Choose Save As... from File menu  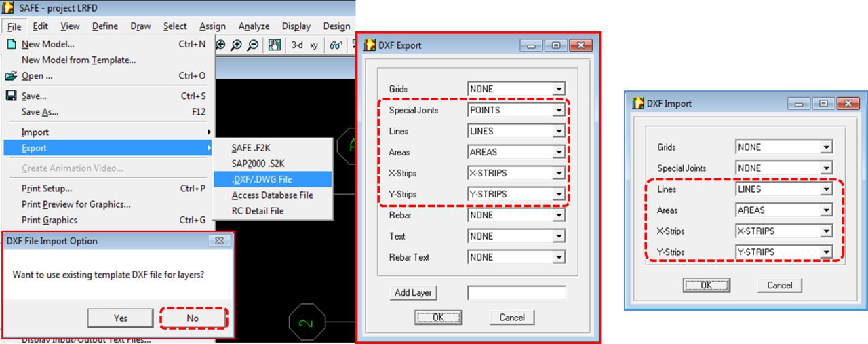pyautogui.click(x=108, y=112)
